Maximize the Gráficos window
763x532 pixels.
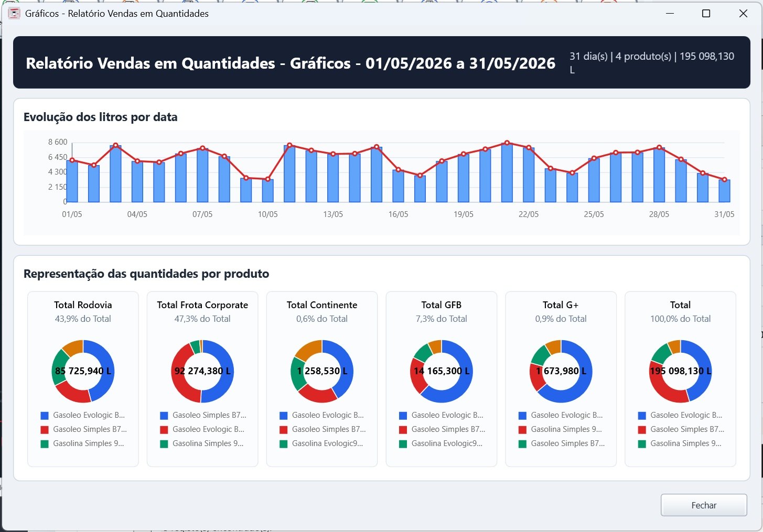706,14
